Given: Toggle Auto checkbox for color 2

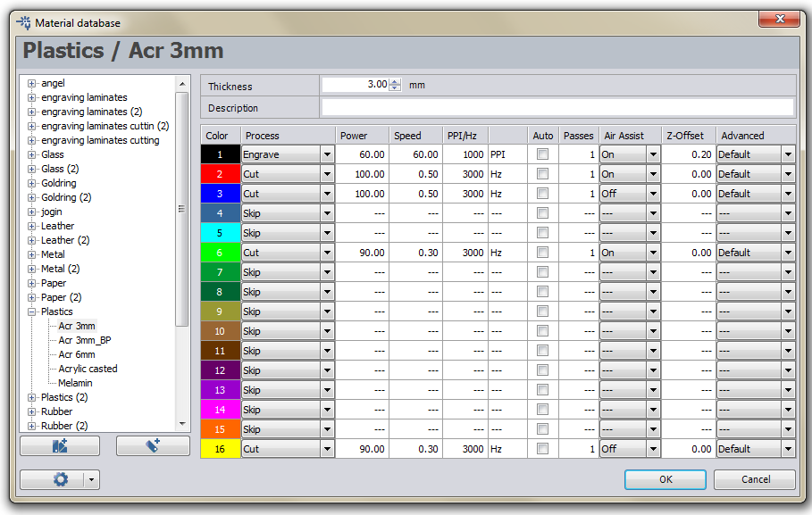Looking at the screenshot, I should (542, 174).
